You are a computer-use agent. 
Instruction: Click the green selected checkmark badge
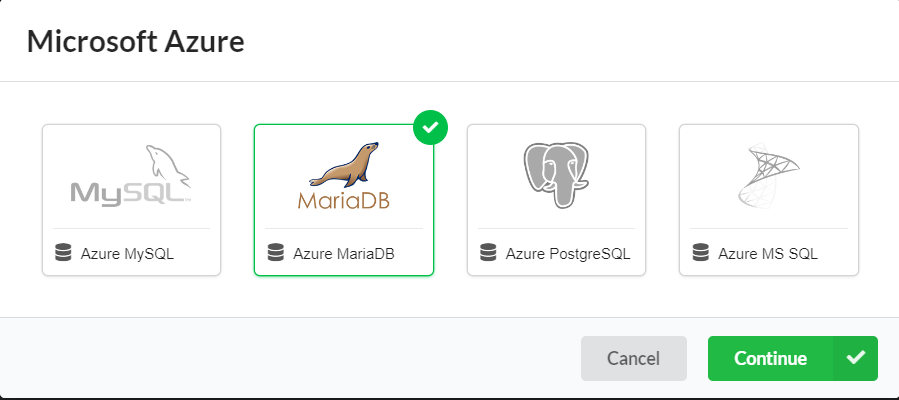click(x=430, y=127)
